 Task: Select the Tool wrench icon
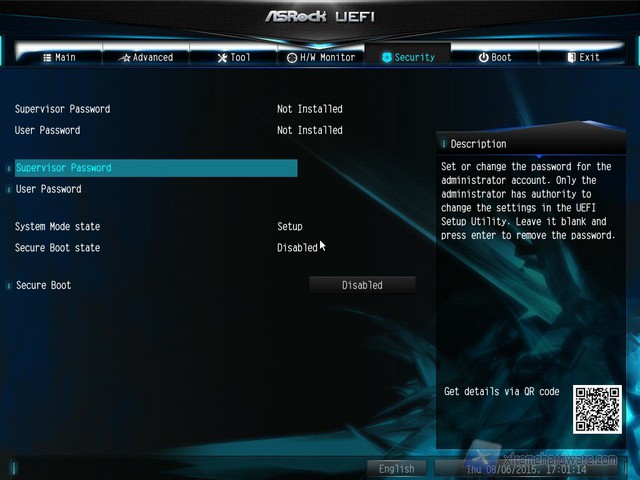click(x=222, y=58)
